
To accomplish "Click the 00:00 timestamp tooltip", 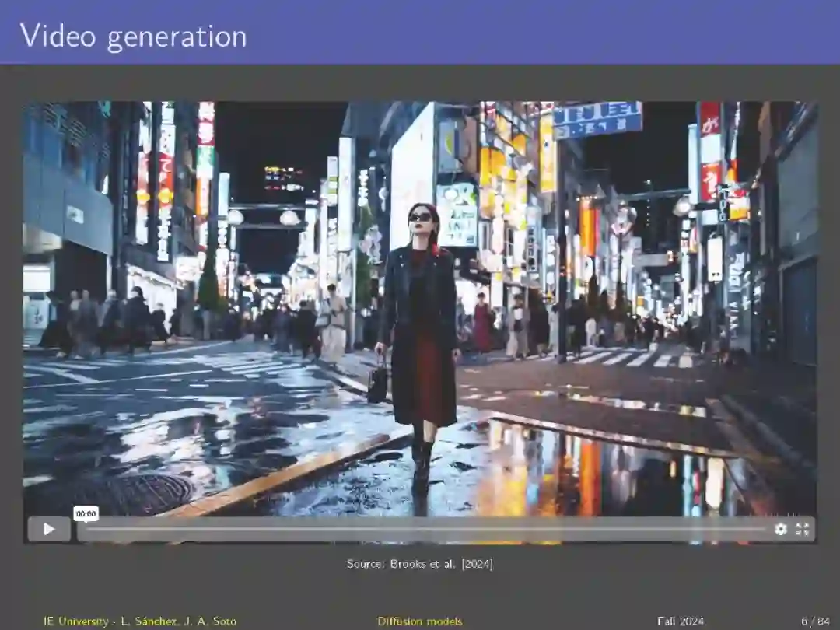I will 86,514.
